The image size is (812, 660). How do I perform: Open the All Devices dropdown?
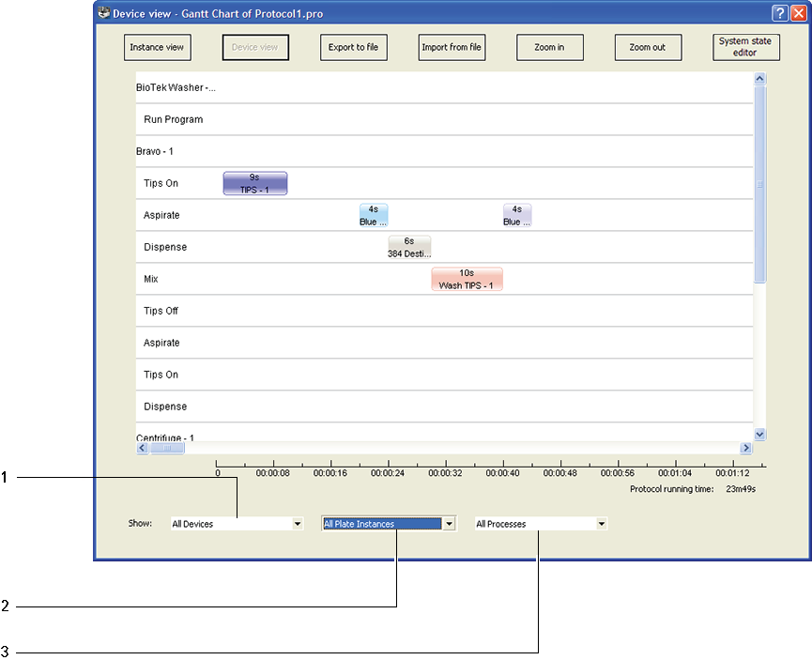point(298,524)
